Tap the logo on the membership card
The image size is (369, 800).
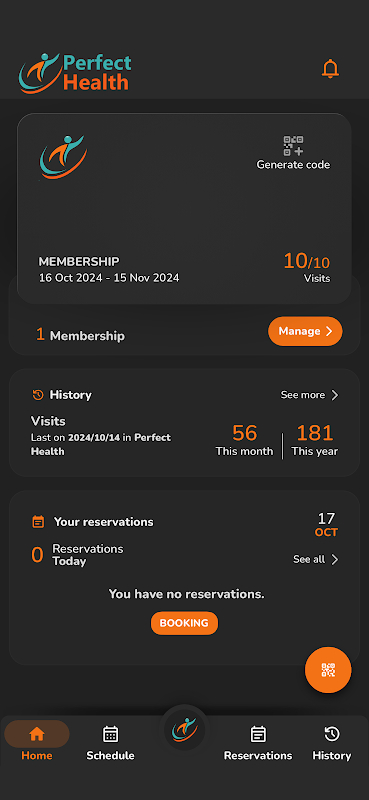63,157
